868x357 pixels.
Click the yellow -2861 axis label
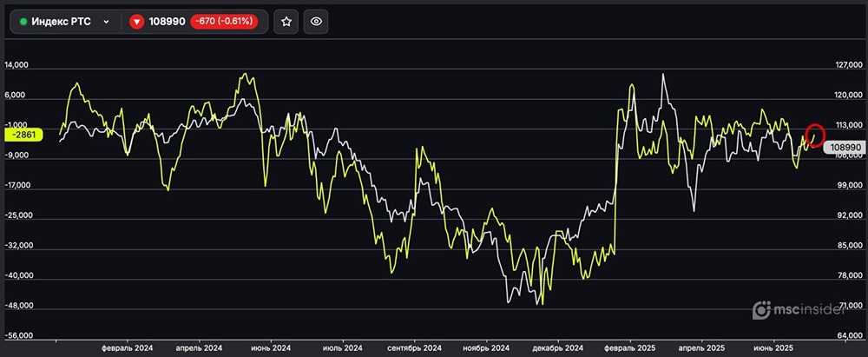pyautogui.click(x=19, y=135)
